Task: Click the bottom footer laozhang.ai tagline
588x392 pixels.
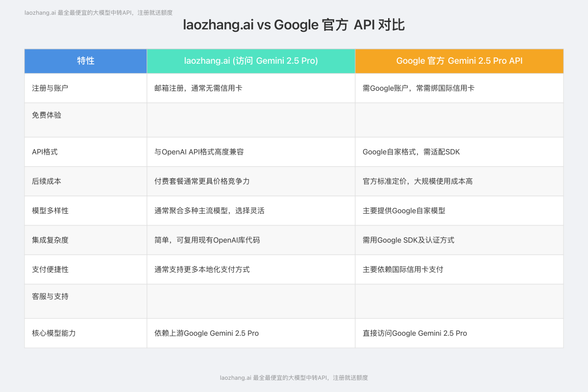Action: coord(294,378)
